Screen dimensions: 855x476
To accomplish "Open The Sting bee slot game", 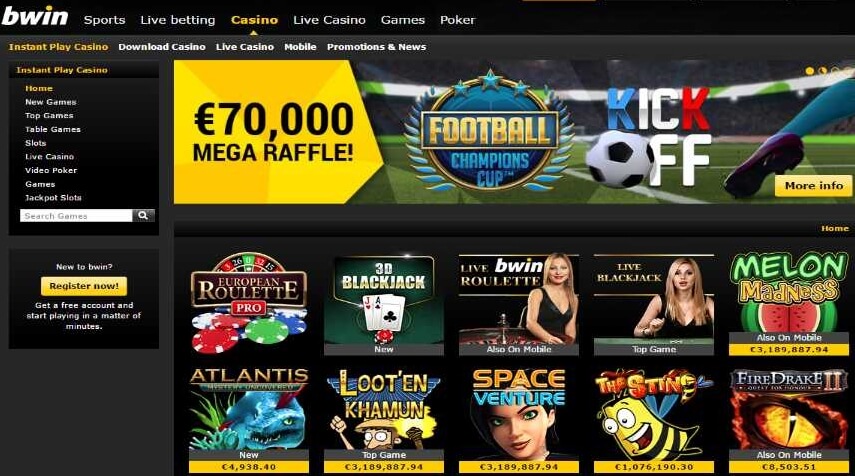I will (653, 420).
